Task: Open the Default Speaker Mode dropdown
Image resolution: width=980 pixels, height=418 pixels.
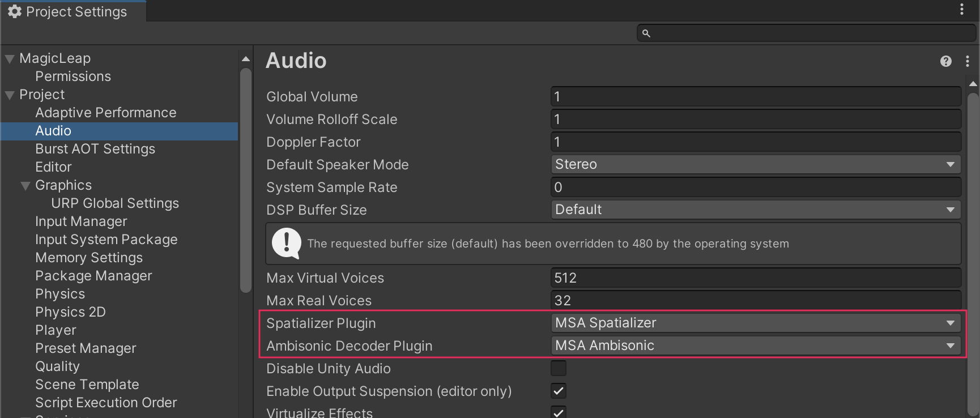Action: (756, 164)
